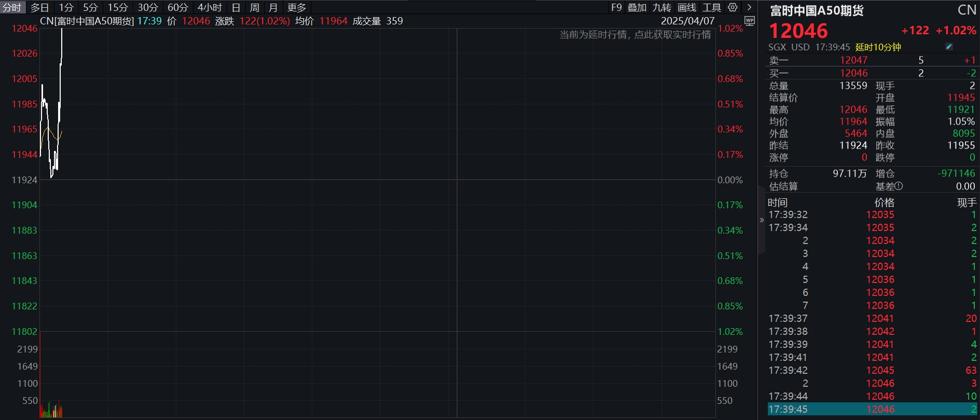980x420 pixels.
Task: Click the 内盘 value 8095
Action: tap(964, 133)
